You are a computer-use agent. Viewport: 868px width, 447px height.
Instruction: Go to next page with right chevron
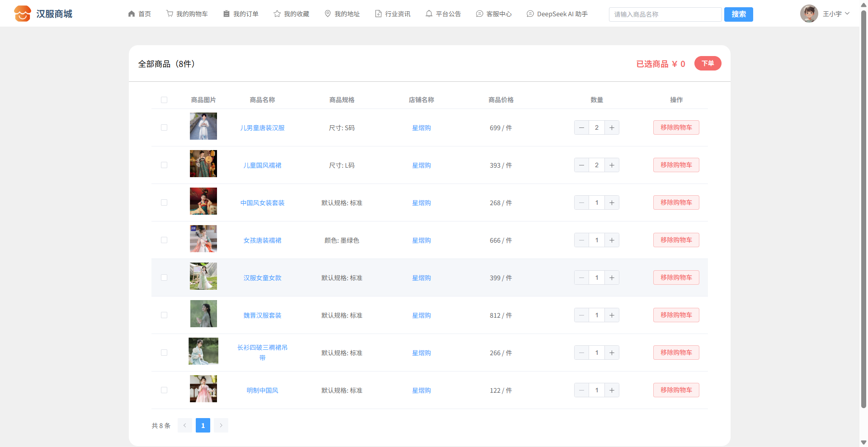(x=221, y=425)
